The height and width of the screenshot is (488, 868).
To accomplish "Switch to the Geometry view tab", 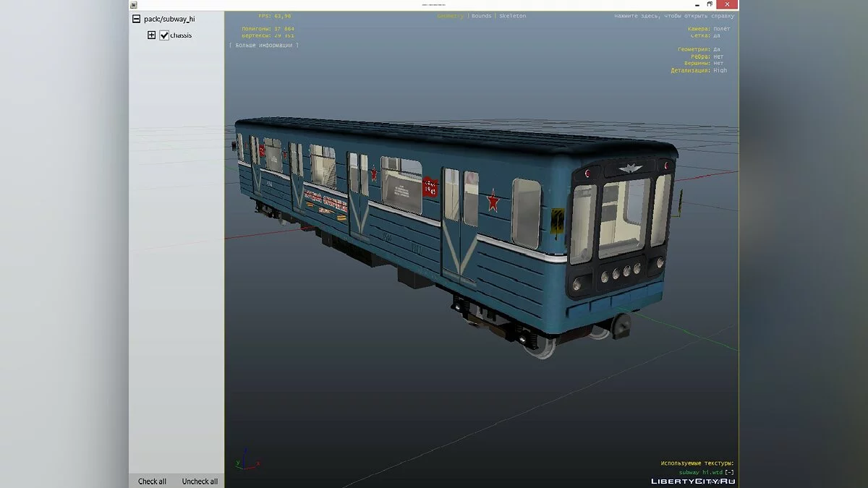I will 451,16.
